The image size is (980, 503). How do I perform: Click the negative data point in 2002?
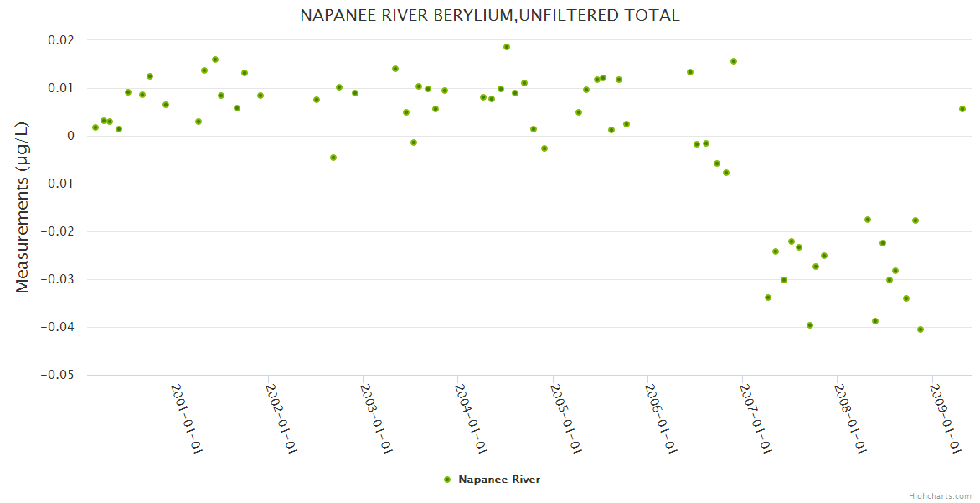point(333,158)
